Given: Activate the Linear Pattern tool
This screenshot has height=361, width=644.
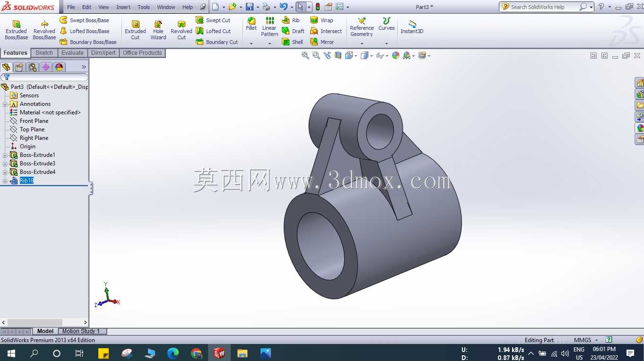Looking at the screenshot, I should [x=270, y=27].
